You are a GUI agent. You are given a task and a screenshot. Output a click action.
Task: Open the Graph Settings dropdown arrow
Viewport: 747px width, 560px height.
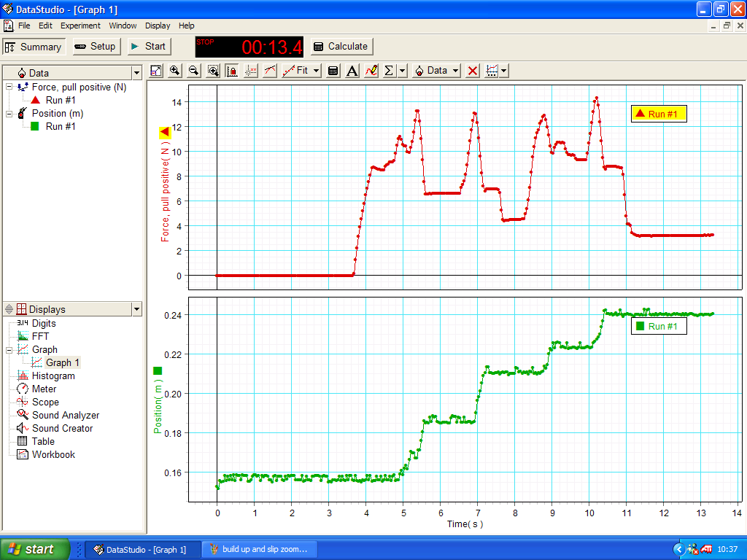(x=503, y=71)
